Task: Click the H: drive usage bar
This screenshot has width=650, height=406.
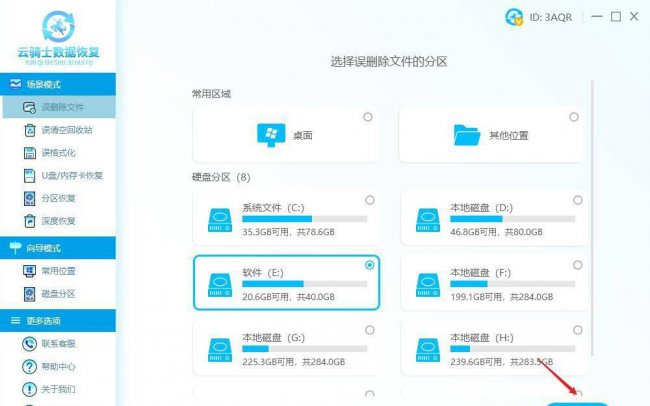Action: coord(513,349)
